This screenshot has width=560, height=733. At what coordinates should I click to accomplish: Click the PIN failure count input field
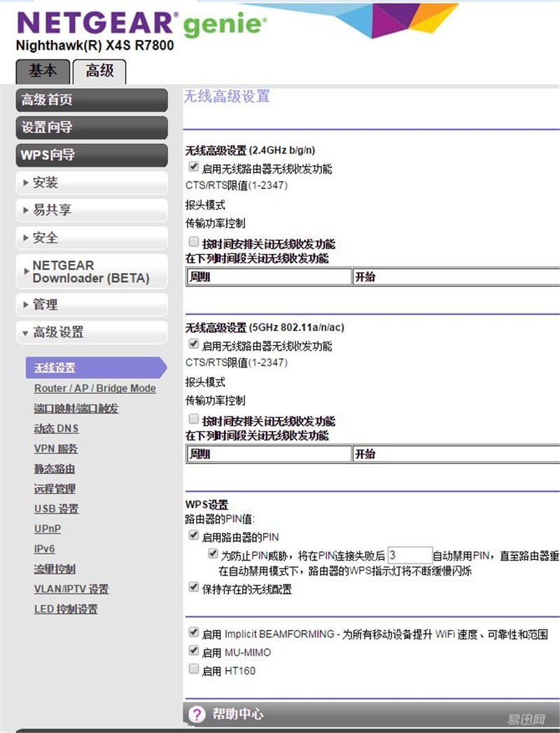(410, 554)
